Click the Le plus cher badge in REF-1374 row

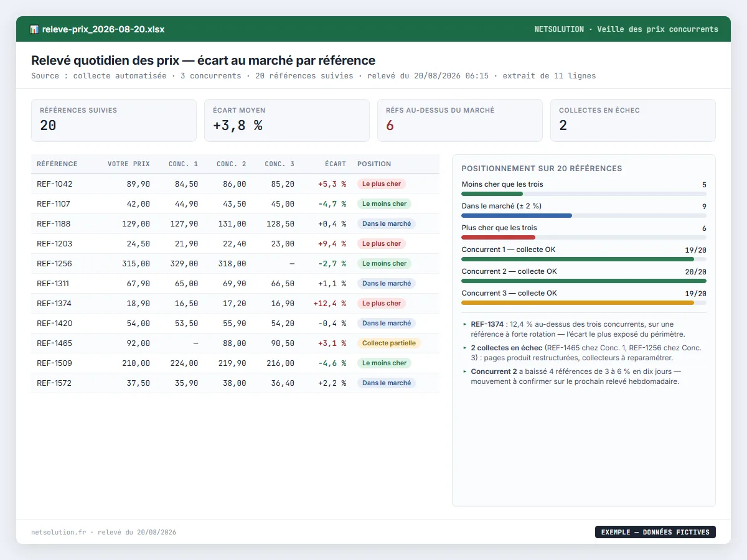coord(382,304)
